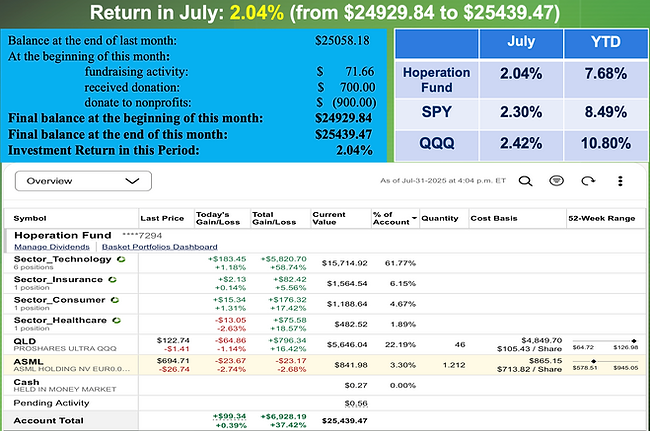Click the As of Jul-31-2025 timestamp
The height and width of the screenshot is (431, 650).
click(x=443, y=181)
